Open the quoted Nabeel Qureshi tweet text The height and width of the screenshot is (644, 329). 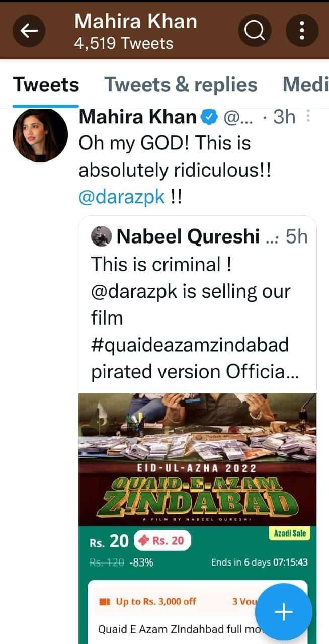coord(191,317)
